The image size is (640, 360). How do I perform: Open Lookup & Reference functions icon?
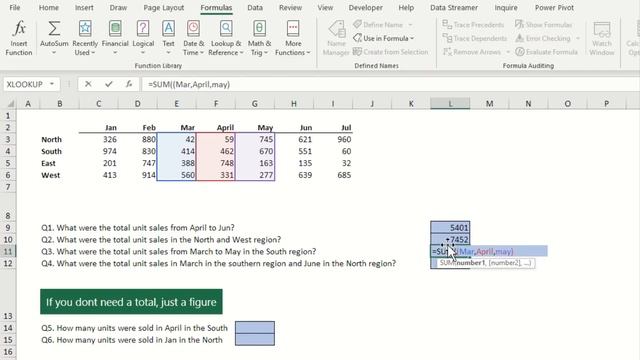coord(226,29)
